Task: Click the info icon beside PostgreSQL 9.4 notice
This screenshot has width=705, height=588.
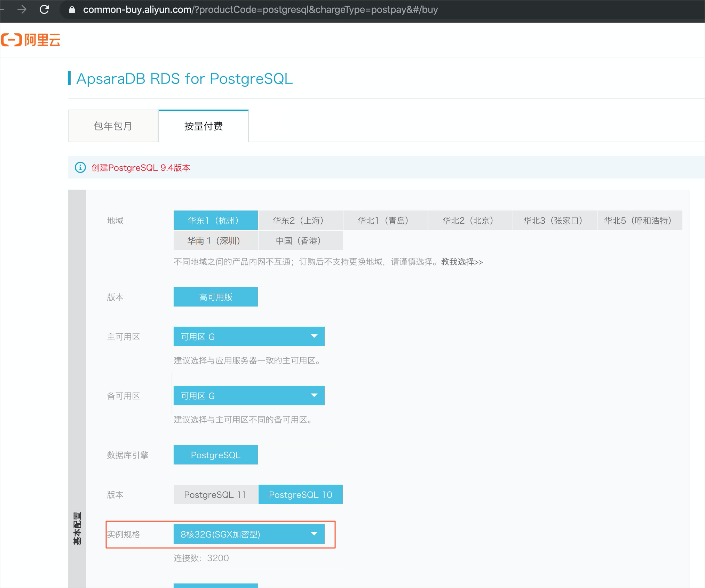Action: pos(80,167)
